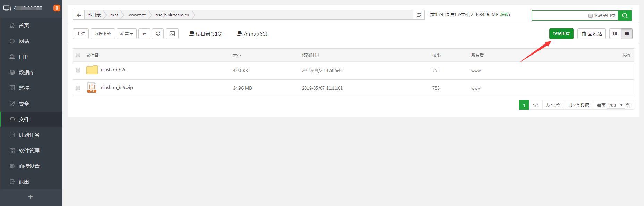Viewport: 644px width, 206px height.
Task: Click nsqjb.niuteam.cn breadcrumb segment
Action: tap(172, 15)
